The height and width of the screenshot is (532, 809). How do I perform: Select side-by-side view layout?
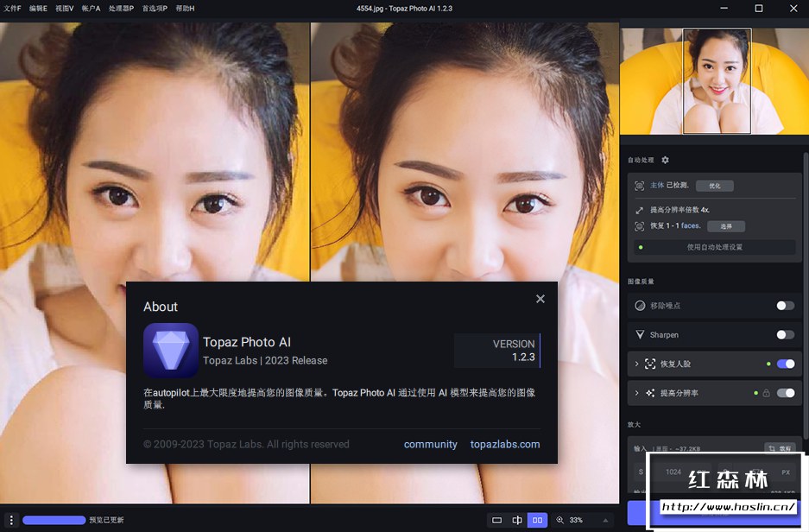pyautogui.click(x=537, y=520)
